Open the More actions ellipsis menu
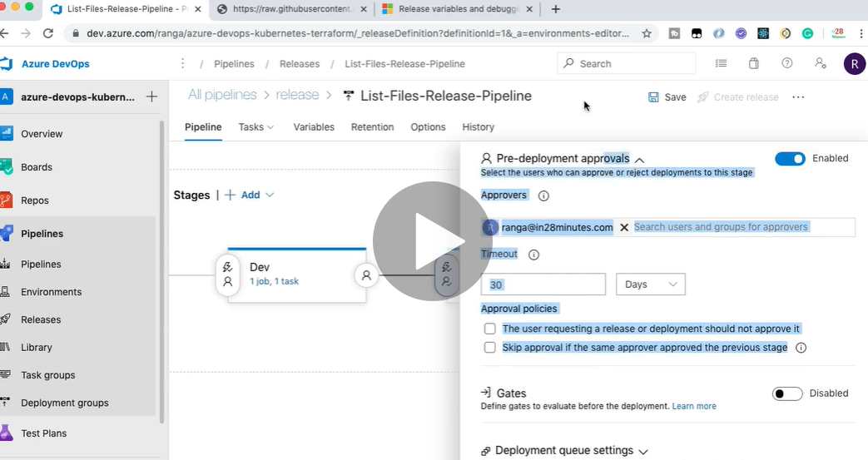This screenshot has height=460, width=868. pyautogui.click(x=798, y=96)
